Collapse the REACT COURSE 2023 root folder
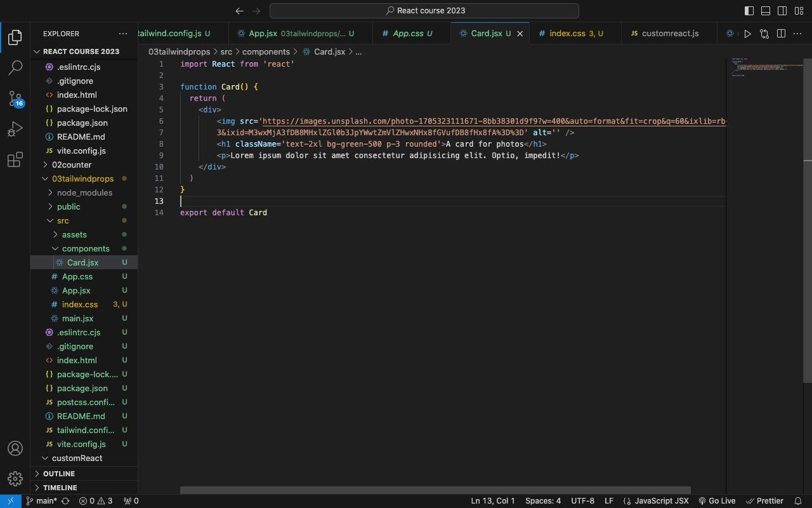This screenshot has height=508, width=812. point(84,51)
